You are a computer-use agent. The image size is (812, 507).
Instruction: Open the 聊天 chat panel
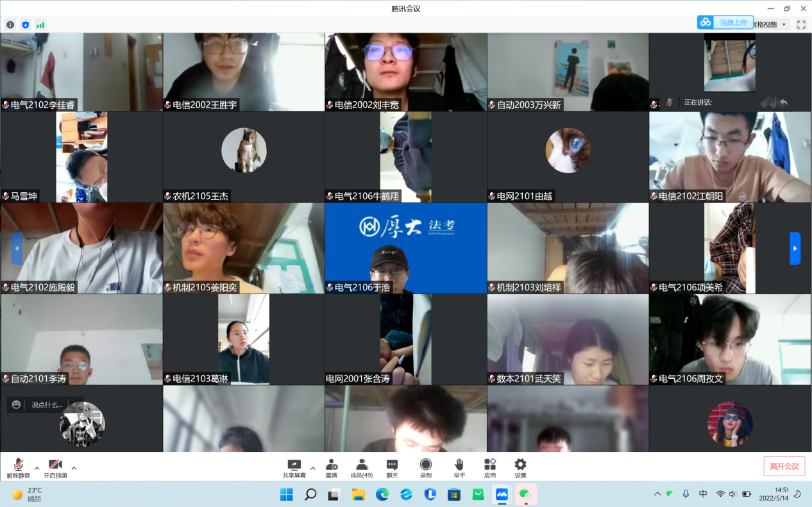click(392, 469)
